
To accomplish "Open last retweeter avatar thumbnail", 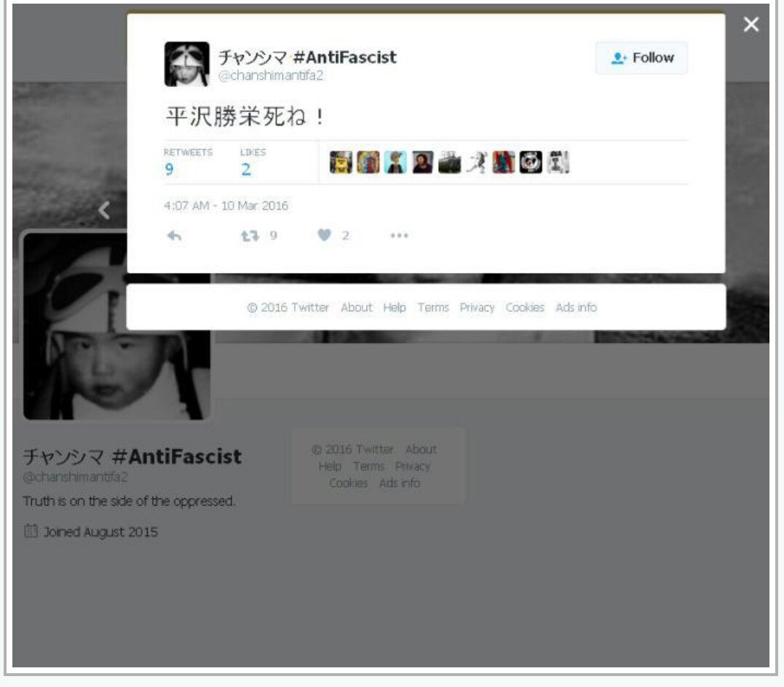I will point(558,162).
